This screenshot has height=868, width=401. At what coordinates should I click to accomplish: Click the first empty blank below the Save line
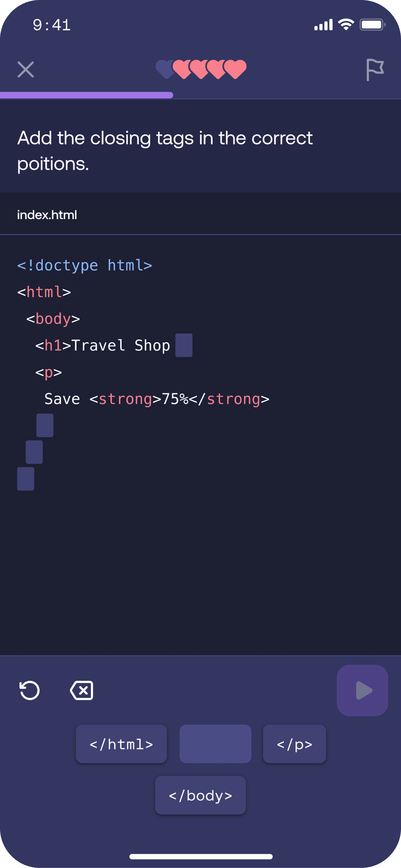(x=45, y=425)
